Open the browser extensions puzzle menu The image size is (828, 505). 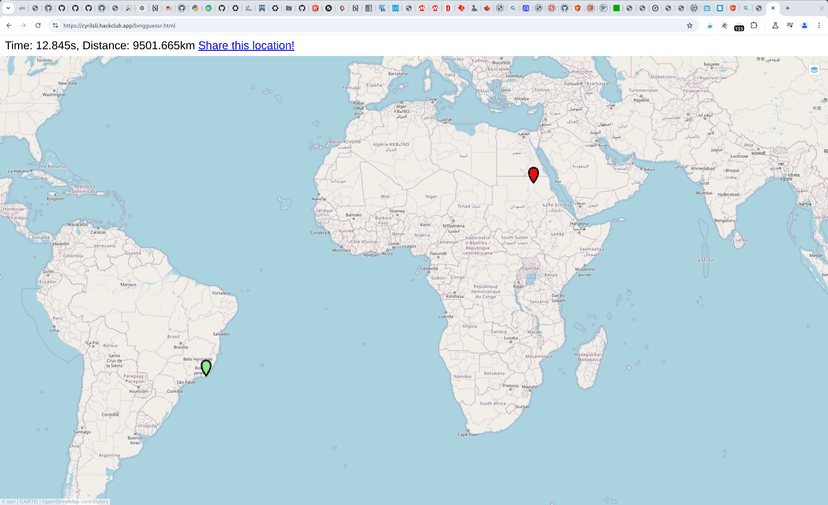click(x=754, y=26)
